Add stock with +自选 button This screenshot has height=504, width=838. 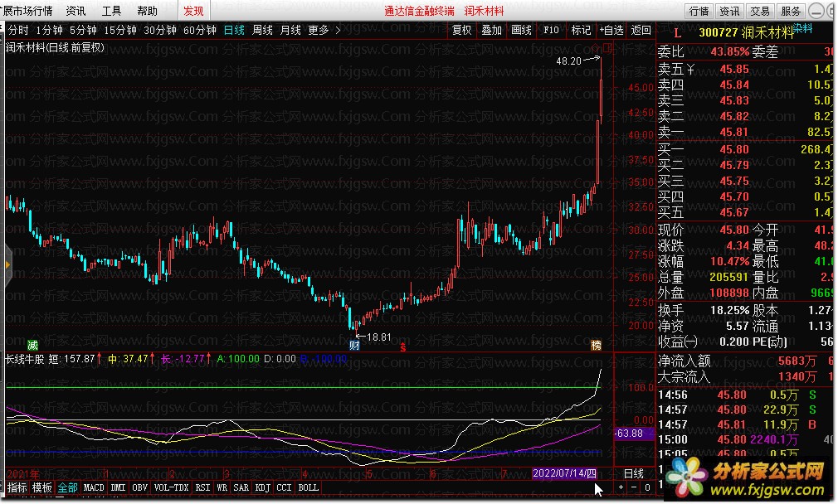(x=611, y=31)
